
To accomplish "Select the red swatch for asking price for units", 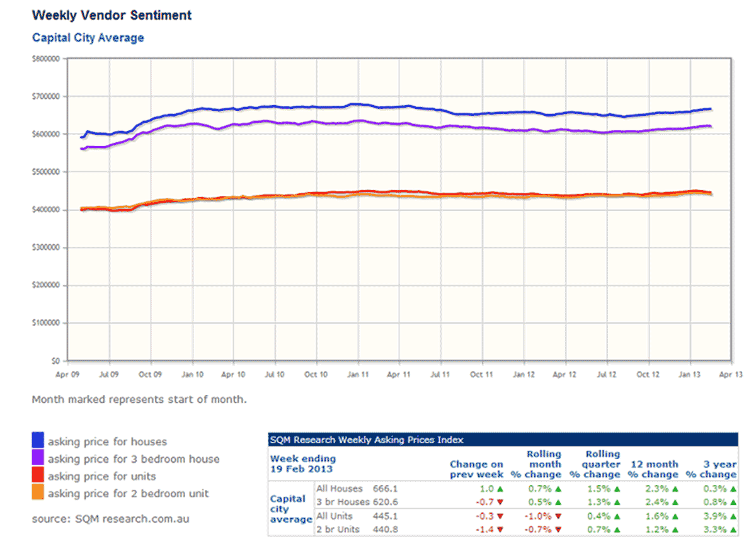I will [x=38, y=476].
